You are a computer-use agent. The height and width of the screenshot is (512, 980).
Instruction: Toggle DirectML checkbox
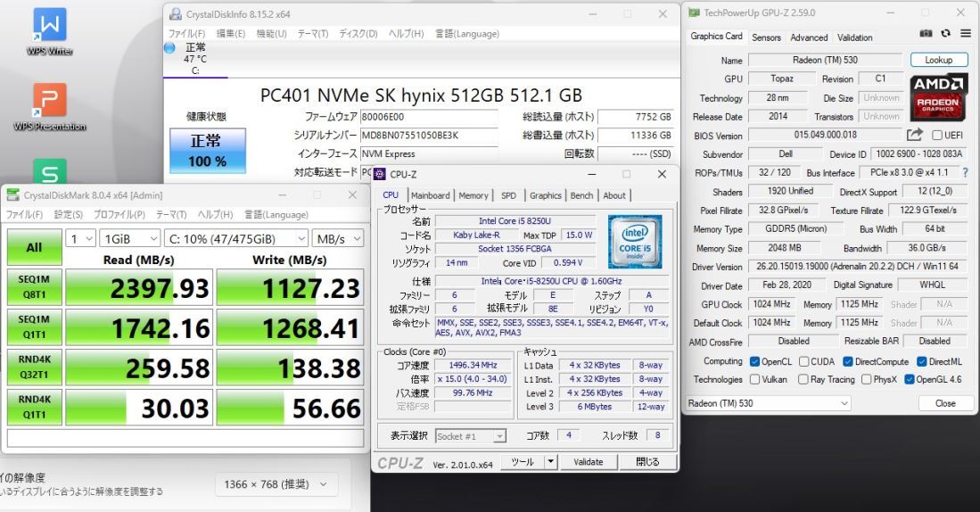coord(921,361)
